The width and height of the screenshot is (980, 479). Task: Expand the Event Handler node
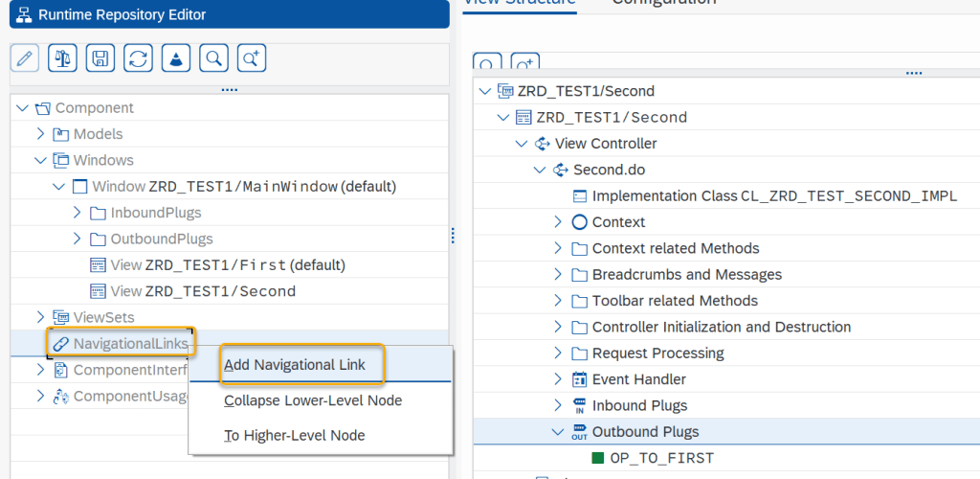558,379
